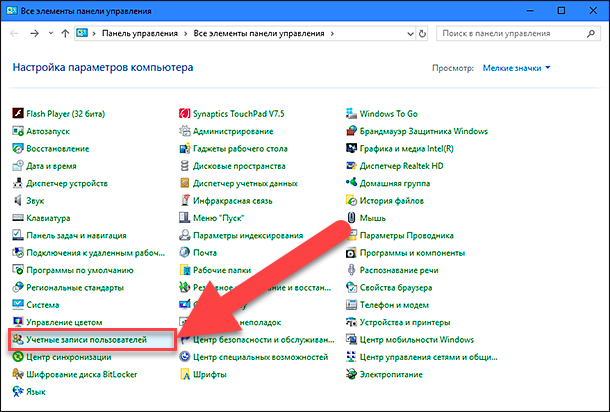
Task: Open the Восстановление icon
Action: [x=18, y=149]
